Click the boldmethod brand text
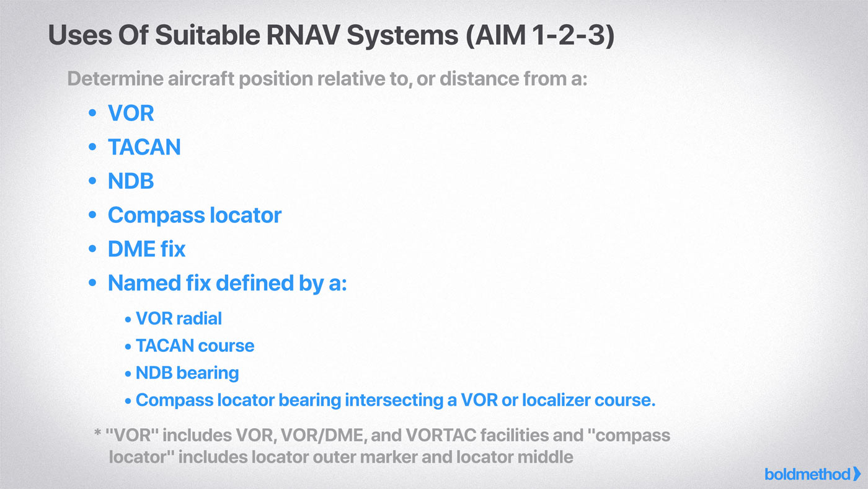This screenshot has width=868, height=489. click(x=807, y=475)
